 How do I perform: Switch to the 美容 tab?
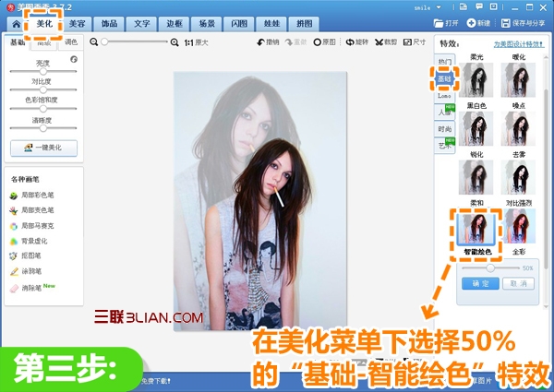(77, 24)
